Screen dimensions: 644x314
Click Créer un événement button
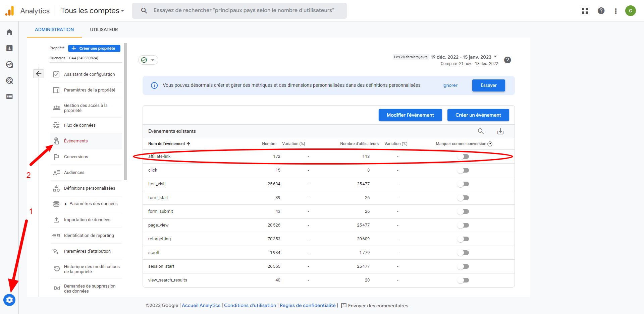point(478,115)
